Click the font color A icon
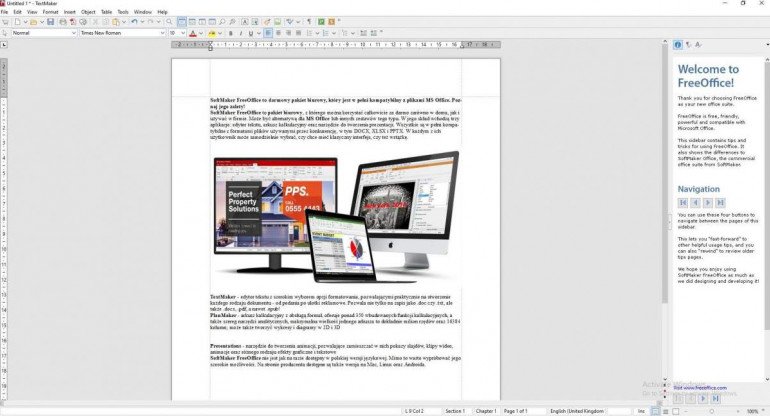This screenshot has width=770, height=416. tap(193, 33)
